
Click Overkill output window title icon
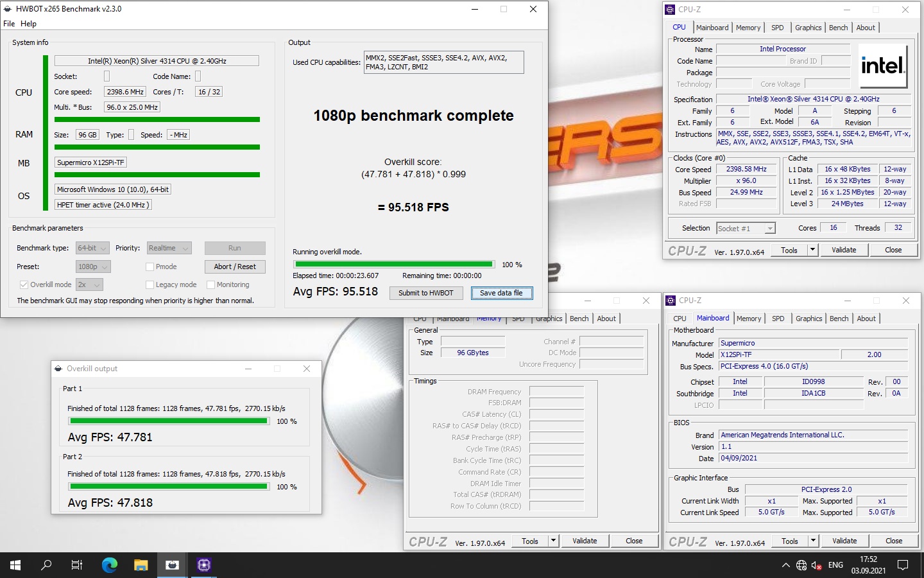[59, 369]
